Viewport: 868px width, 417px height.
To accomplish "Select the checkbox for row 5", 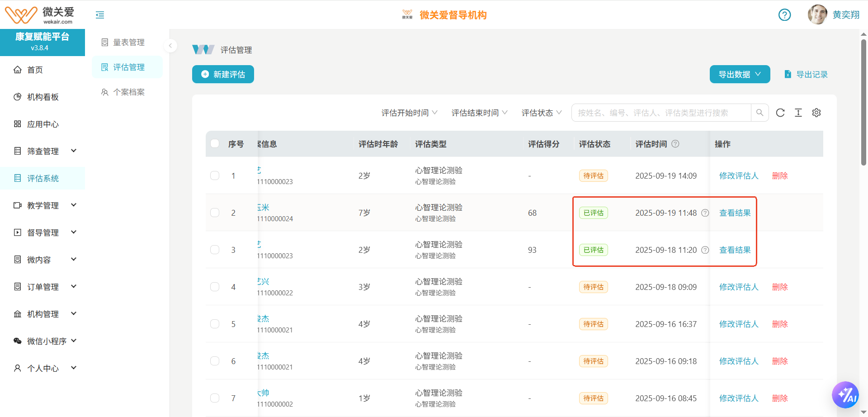I will 215,324.
